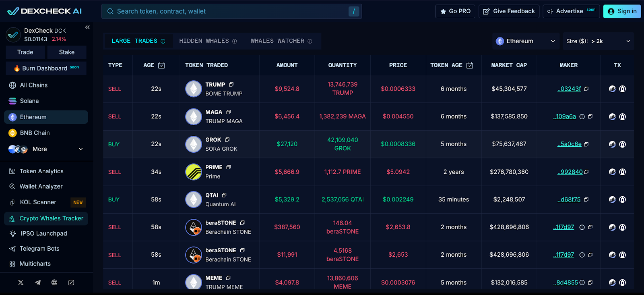
Task: Click Give Feedback button
Action: [x=509, y=11]
